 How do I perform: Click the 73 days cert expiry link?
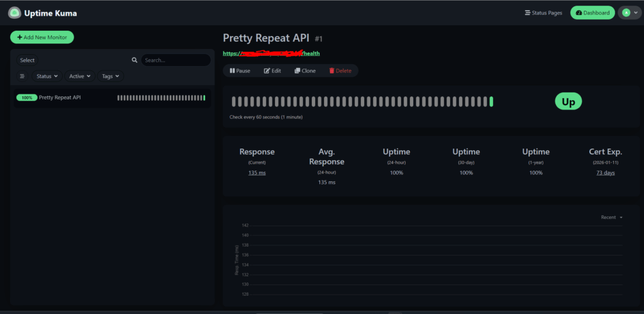pyautogui.click(x=605, y=172)
